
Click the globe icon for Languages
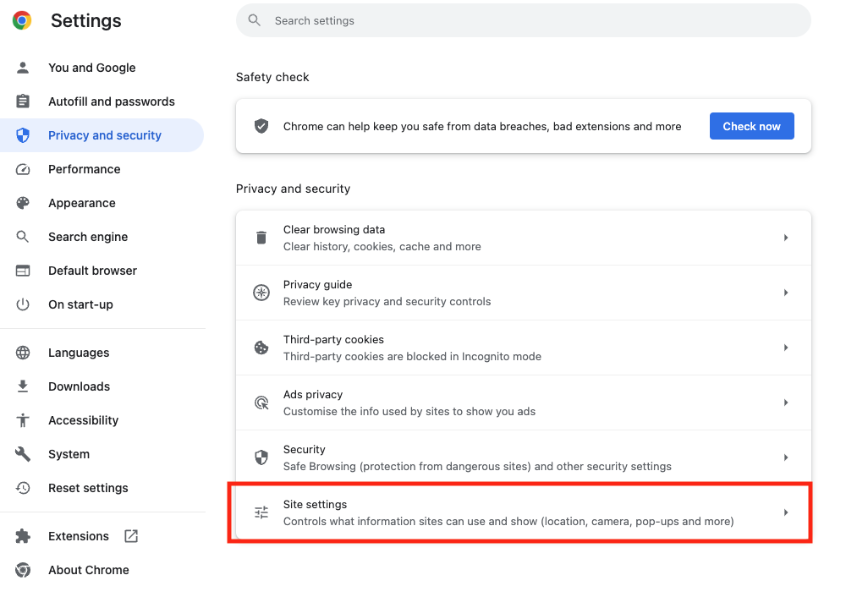(23, 353)
